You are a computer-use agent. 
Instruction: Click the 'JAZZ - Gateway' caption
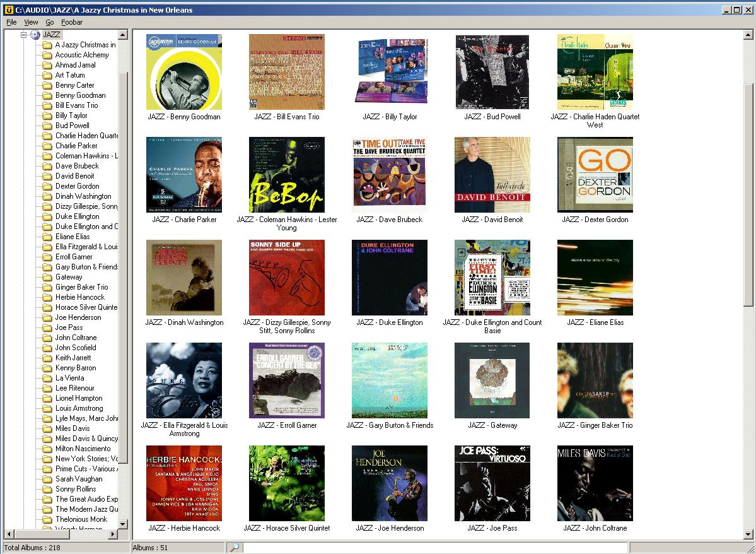tap(492, 425)
